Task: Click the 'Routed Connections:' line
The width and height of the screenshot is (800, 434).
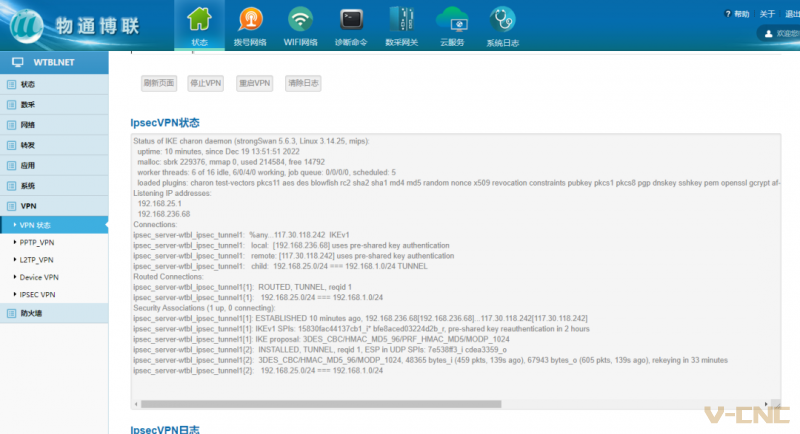Action: pos(168,276)
